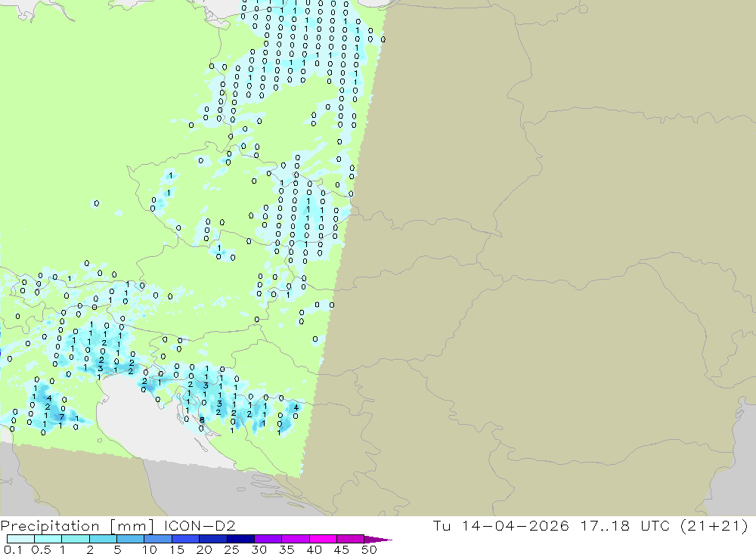The width and height of the screenshot is (756, 554).
Task: Click the '30' legend scale label
Action: [259, 549]
